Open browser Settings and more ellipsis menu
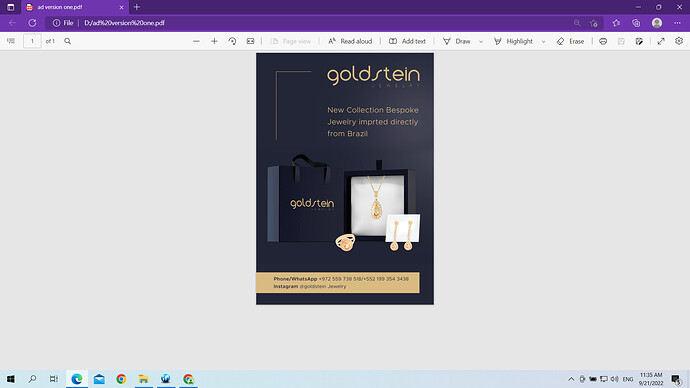The image size is (690, 388). (677, 23)
